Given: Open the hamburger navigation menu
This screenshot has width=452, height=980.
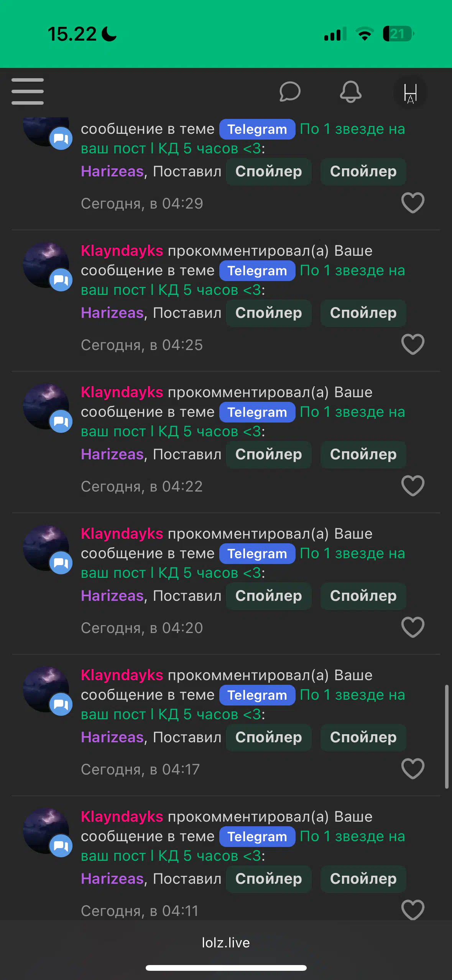Looking at the screenshot, I should click(28, 91).
